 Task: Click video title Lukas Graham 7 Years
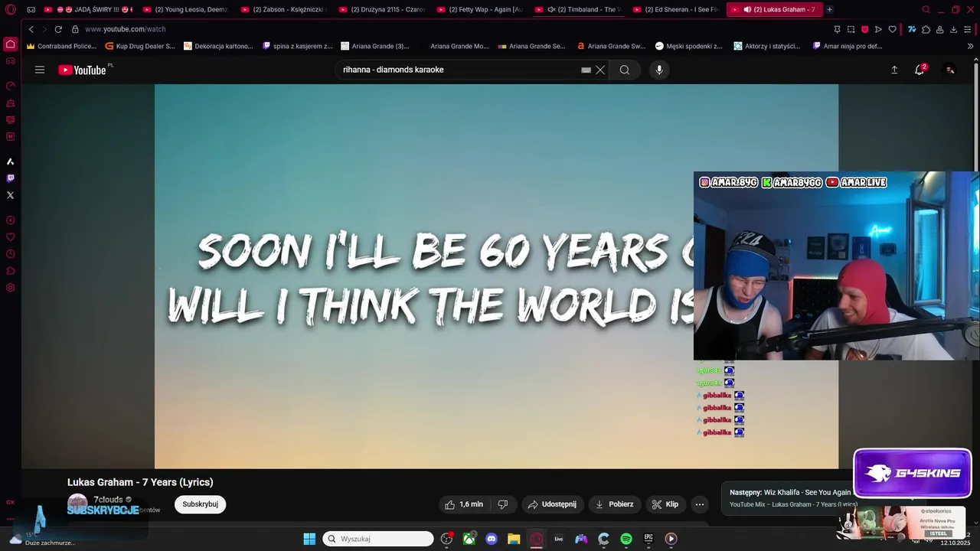[140, 482]
